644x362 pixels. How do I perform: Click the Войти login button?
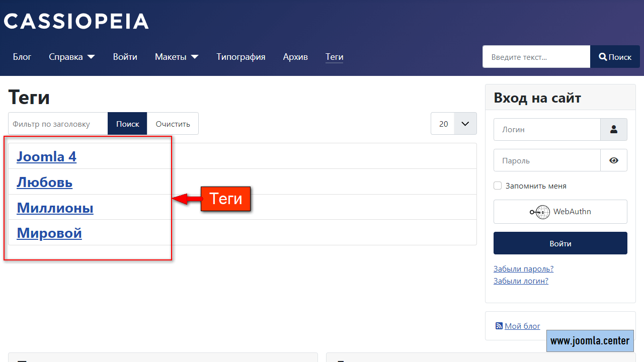coord(560,243)
